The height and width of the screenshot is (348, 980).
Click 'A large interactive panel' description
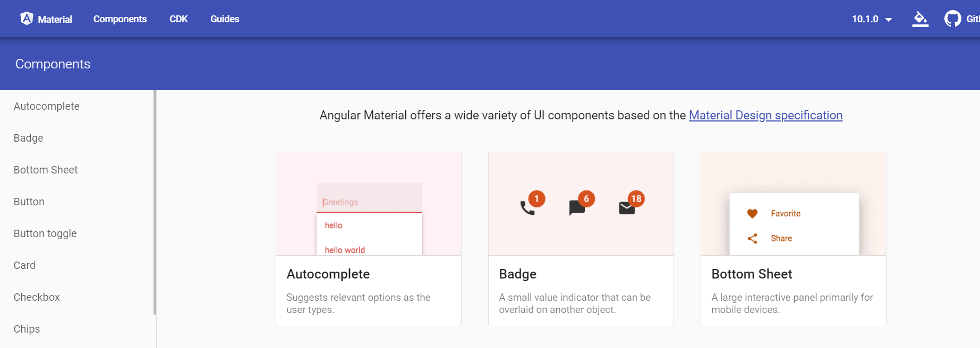792,303
